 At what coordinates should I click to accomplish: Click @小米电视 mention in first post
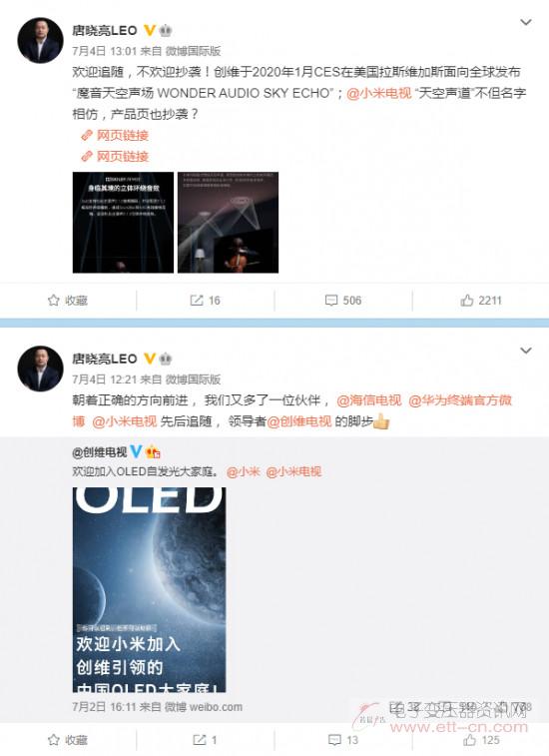(x=379, y=93)
